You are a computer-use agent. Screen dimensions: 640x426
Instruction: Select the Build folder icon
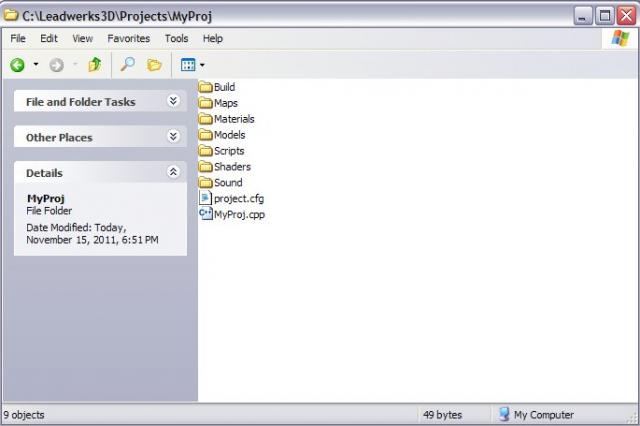(206, 87)
